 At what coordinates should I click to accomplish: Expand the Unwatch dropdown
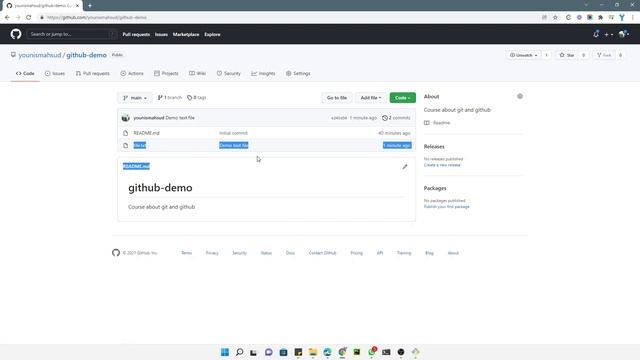(x=524, y=55)
